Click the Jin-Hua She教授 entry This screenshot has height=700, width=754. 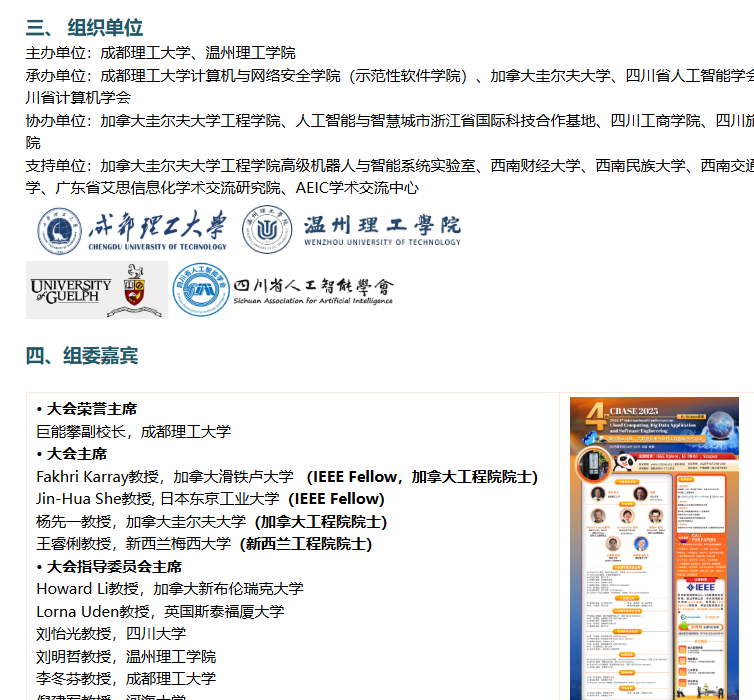pos(210,499)
